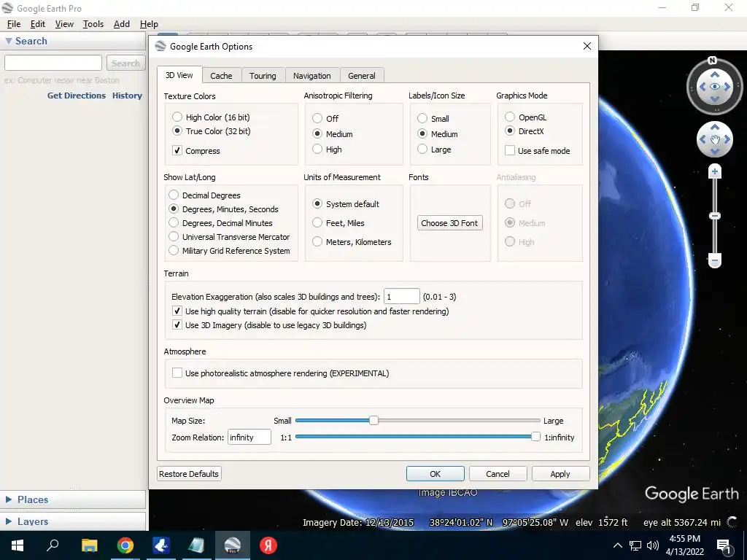Select High Color (16 bit) texture option

pos(177,117)
